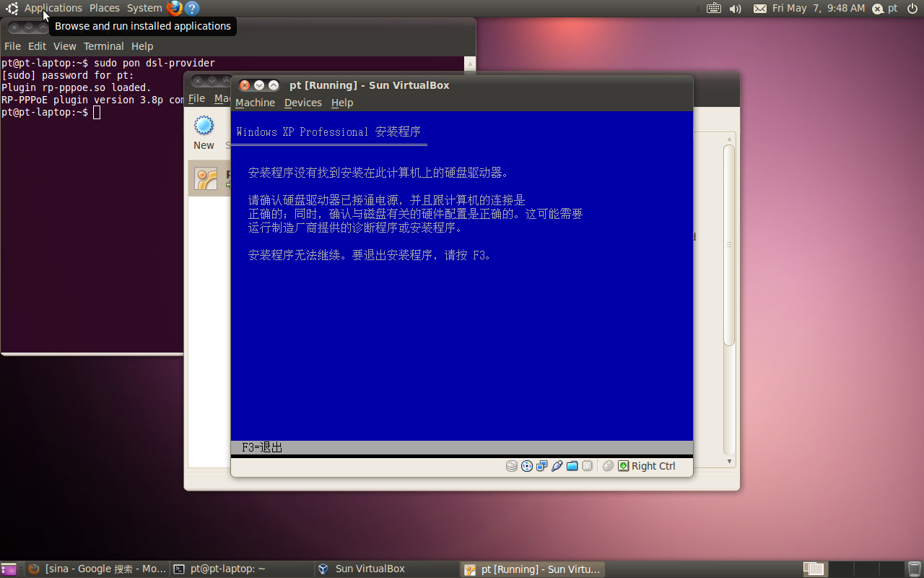Open the terminal View menu
This screenshot has height=578, width=924.
[64, 46]
